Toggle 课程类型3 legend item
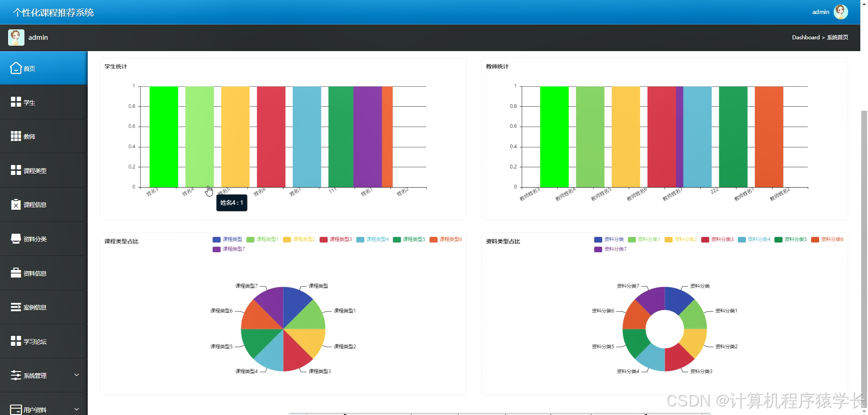 (336, 239)
